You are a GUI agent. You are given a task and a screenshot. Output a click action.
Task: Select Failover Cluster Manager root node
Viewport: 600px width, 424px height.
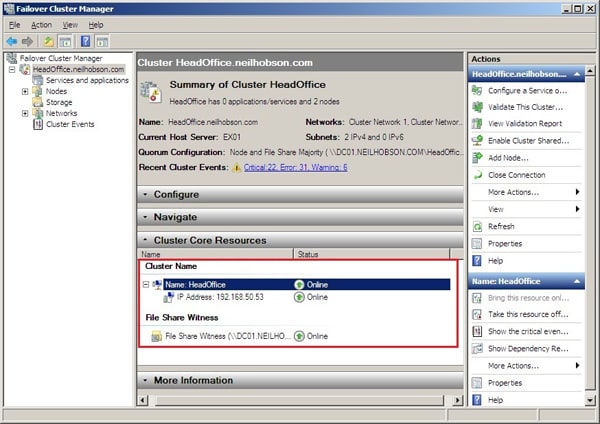tap(61, 59)
